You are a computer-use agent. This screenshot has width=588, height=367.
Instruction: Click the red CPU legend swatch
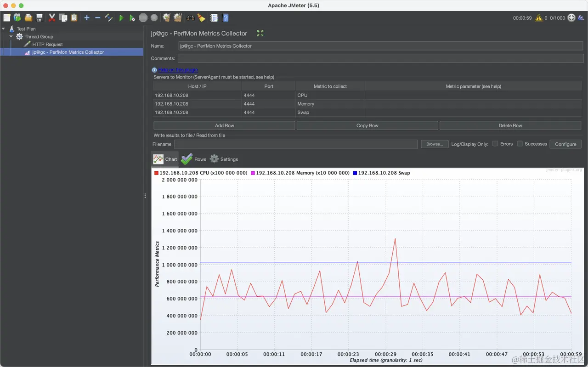156,173
